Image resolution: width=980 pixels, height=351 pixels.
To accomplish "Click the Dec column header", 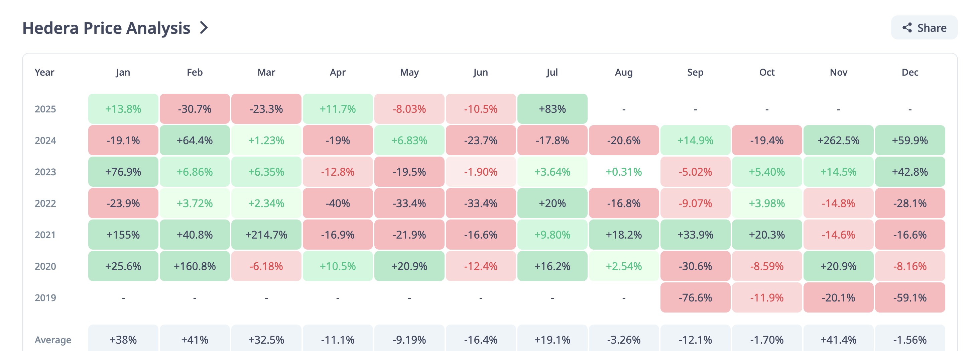I will click(909, 72).
